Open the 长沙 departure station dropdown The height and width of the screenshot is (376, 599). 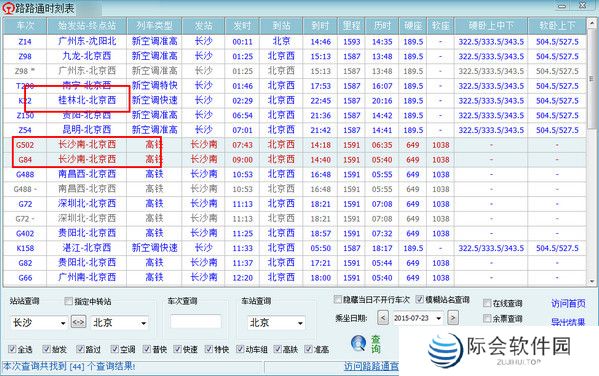[x=63, y=323]
